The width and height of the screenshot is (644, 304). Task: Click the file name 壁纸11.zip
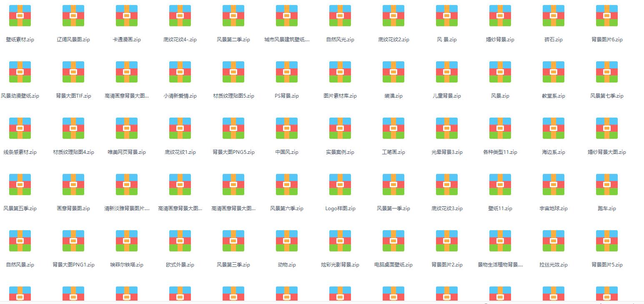pyautogui.click(x=500, y=209)
